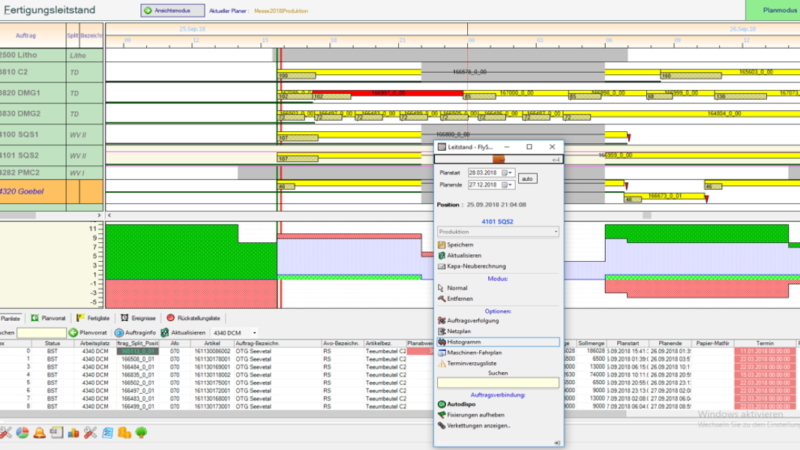Click collapse arrows at Leitstand slider right
This screenshot has width=800, height=450.
(556, 160)
